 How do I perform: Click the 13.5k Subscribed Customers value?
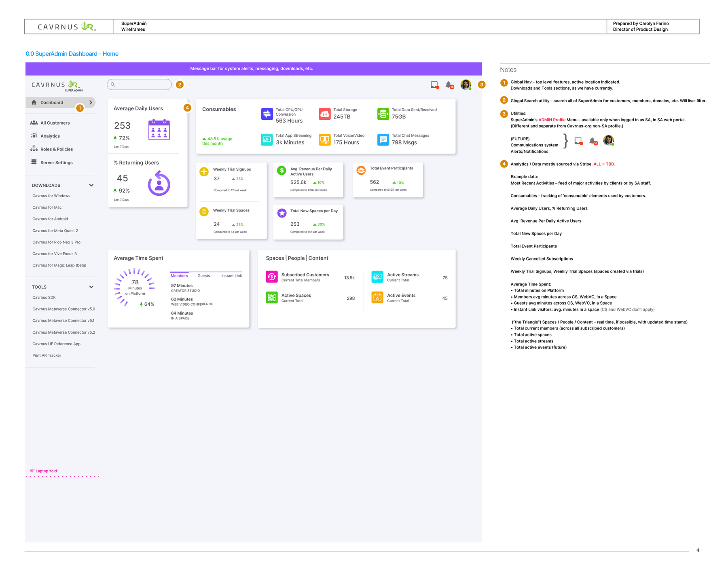tap(349, 278)
